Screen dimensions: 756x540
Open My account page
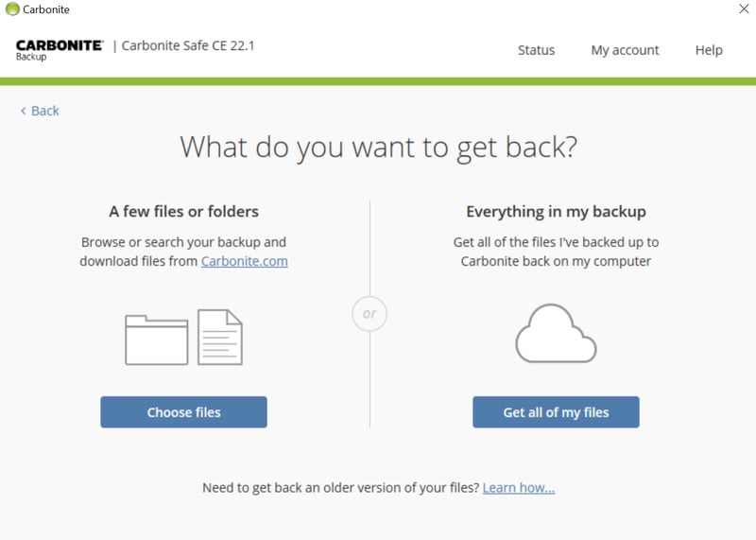pos(625,50)
